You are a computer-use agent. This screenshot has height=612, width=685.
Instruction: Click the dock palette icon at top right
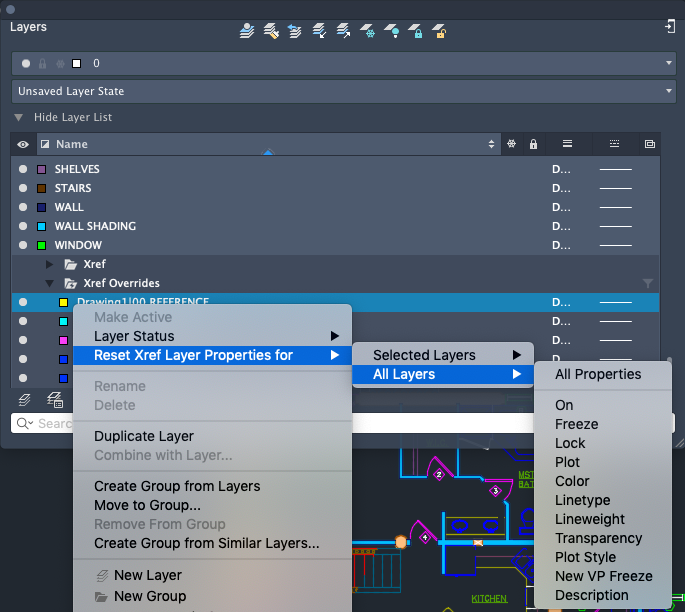[x=670, y=27]
